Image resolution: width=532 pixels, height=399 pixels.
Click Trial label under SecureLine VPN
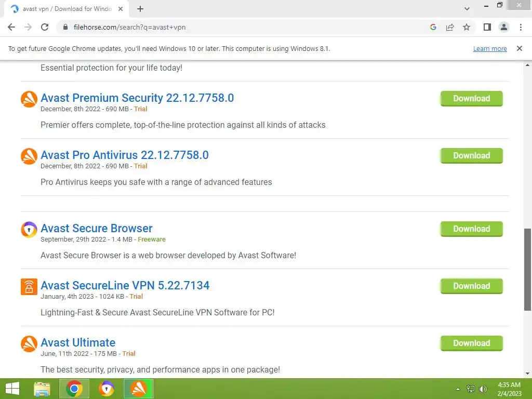[x=136, y=296]
